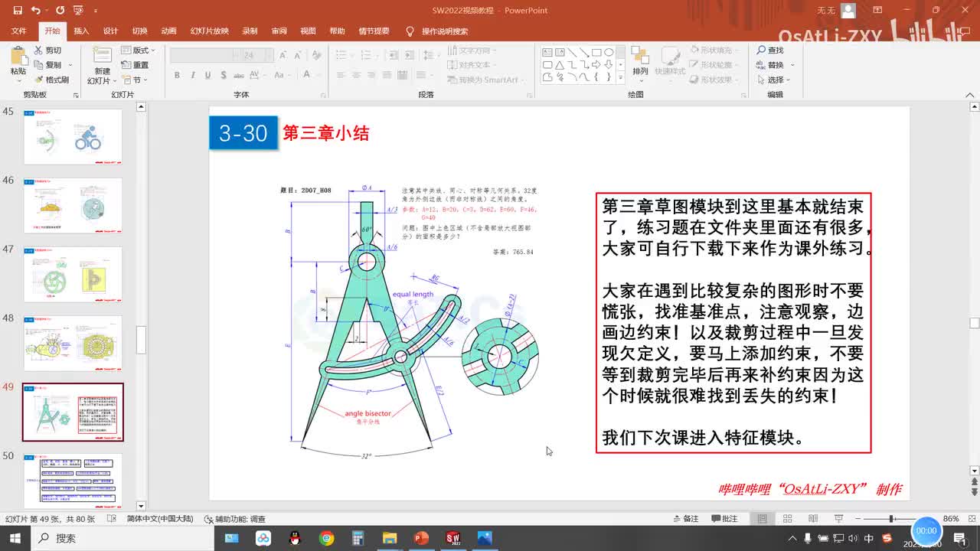Click the taskbar 搜索 search box
Image resolution: width=980 pixels, height=551 pixels.
click(x=122, y=538)
